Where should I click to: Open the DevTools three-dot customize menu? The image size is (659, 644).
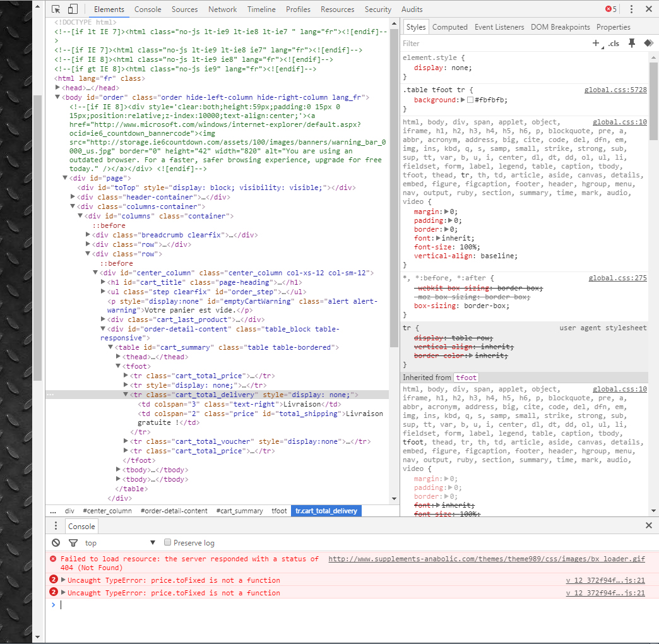pos(631,9)
